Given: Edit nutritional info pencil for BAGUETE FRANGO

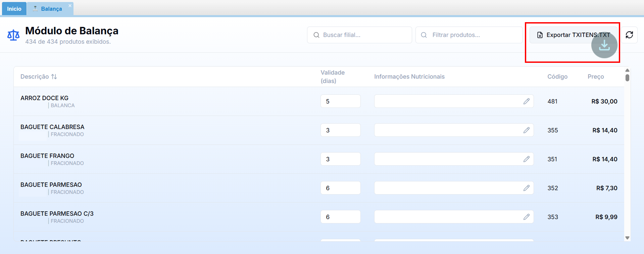Looking at the screenshot, I should coord(526,159).
